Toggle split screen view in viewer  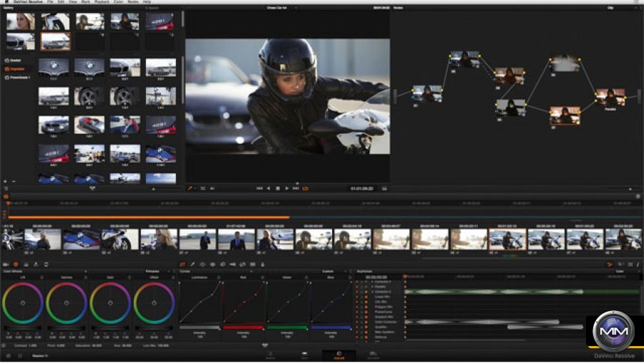pyautogui.click(x=203, y=188)
